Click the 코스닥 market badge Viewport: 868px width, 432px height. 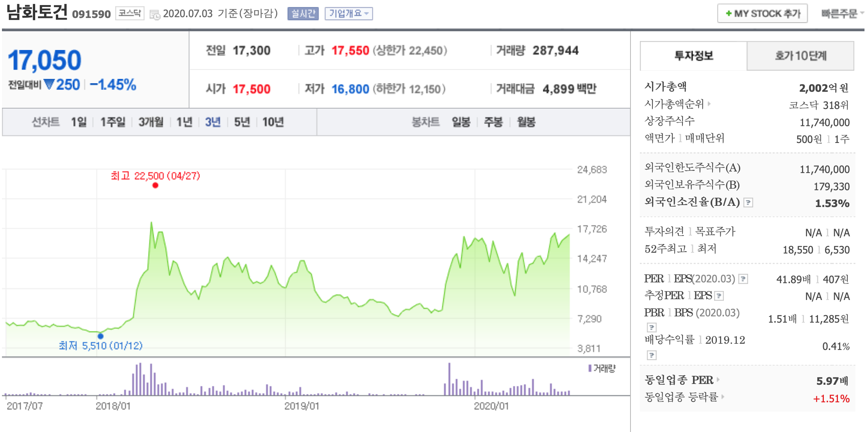(x=130, y=13)
